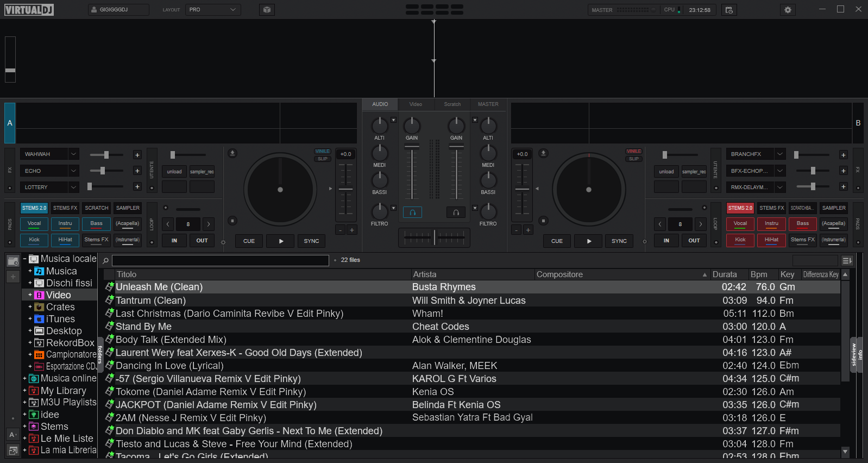868x463 pixels.
Task: Toggle Bass stem pad on right deck
Action: (803, 224)
